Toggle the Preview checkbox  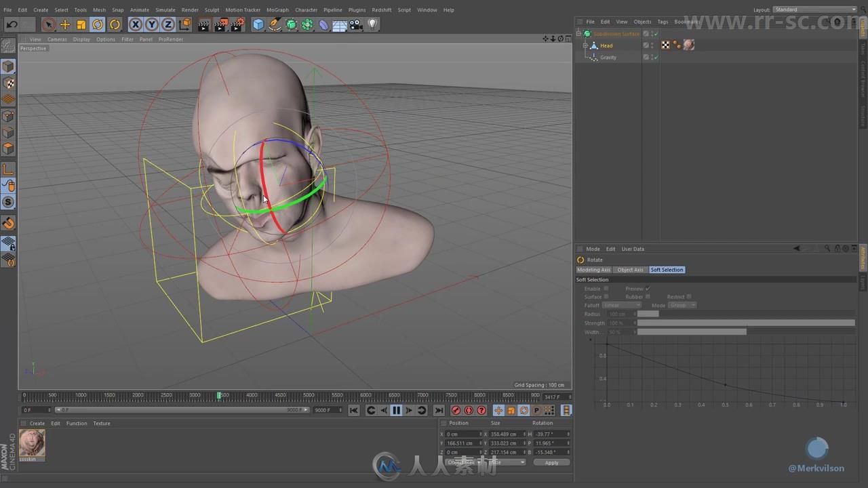pos(648,289)
